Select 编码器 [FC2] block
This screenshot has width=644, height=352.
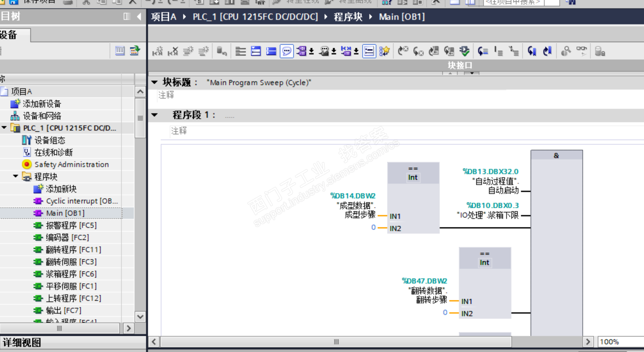tap(67, 237)
